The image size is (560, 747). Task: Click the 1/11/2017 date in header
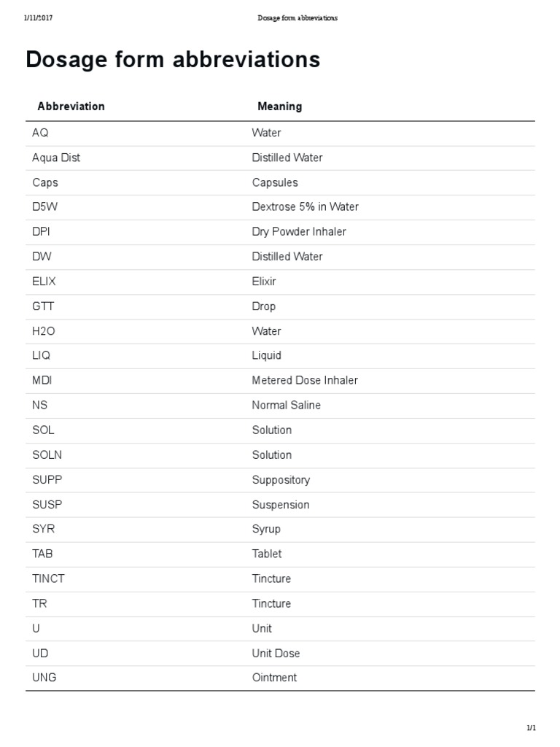tap(38, 18)
